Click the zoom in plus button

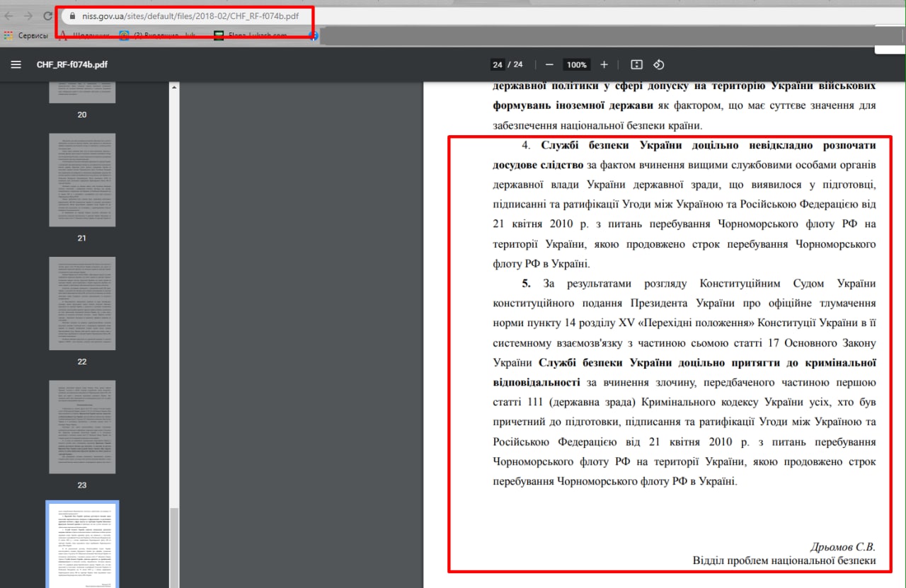pyautogui.click(x=604, y=64)
